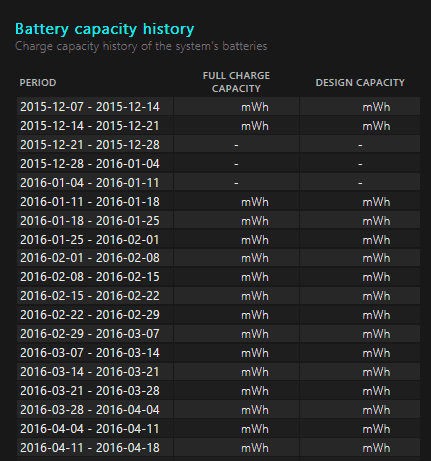The image size is (431, 461).
Task: Select period 2015-12-28 - 2016-01-04
Action: (x=90, y=164)
